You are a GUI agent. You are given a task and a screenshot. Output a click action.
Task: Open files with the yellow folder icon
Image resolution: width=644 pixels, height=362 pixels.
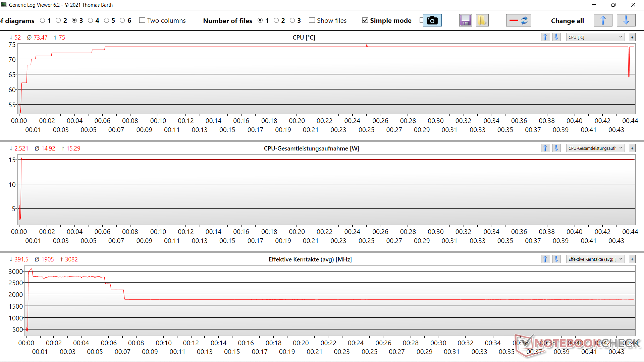coord(482,20)
